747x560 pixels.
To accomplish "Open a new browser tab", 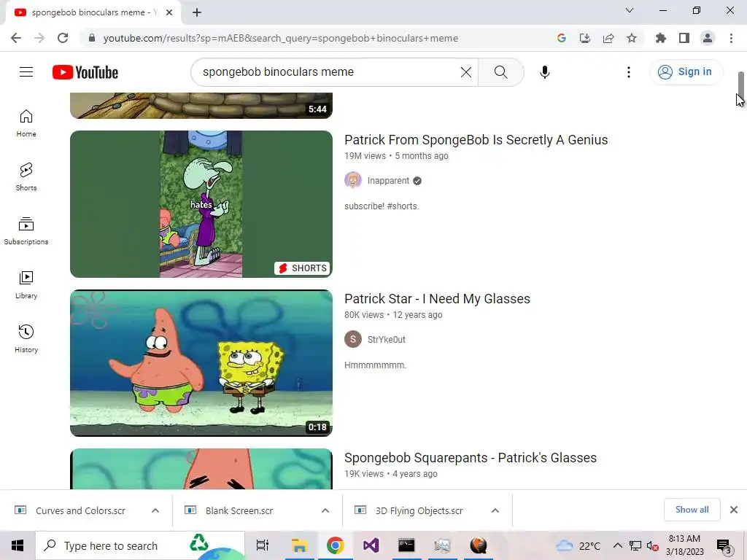I will 197,13.
